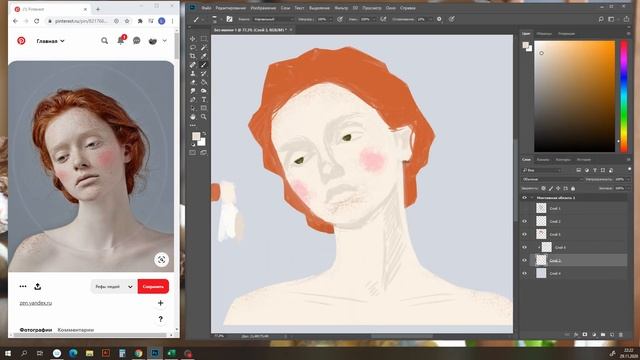Click the foreground color swatch
This screenshot has height=360, width=640.
click(x=196, y=136)
